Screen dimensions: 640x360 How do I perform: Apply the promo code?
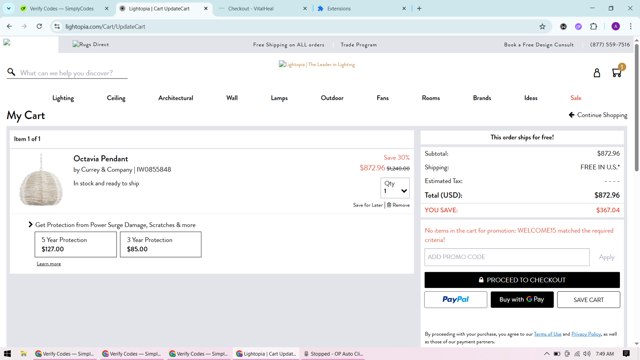607,257
